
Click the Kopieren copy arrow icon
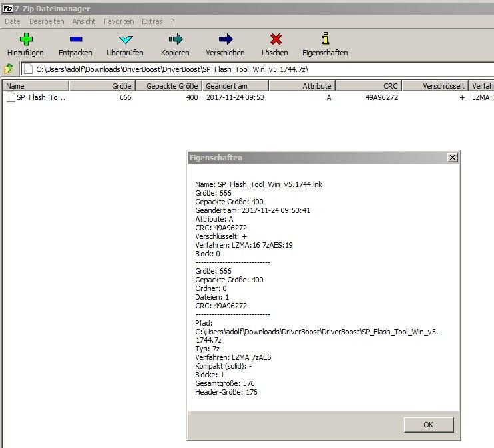coord(176,39)
